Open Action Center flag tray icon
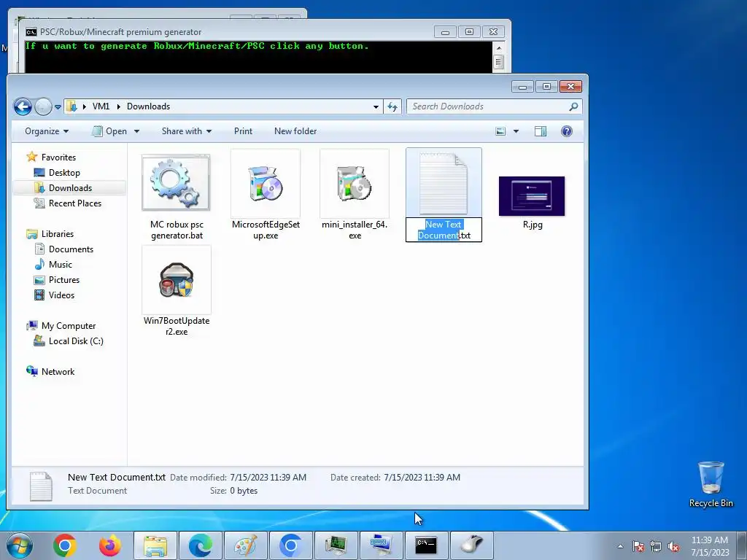This screenshot has width=747, height=560. tap(638, 546)
